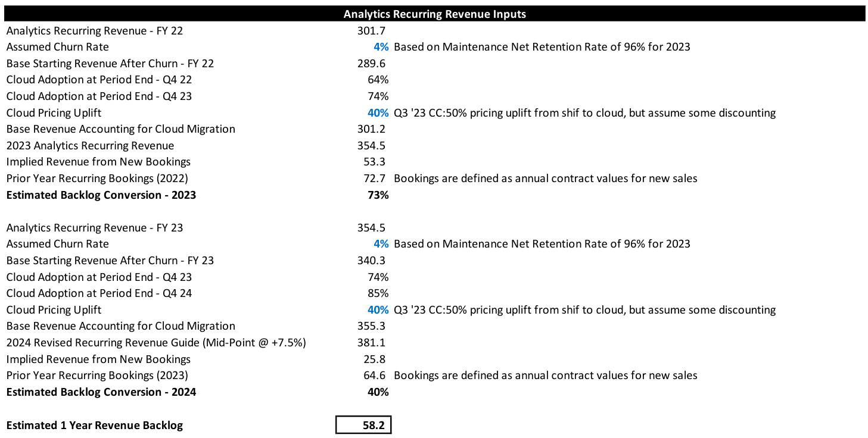
Task: Click the Analytics Recurring Revenue Inputs header
Action: coord(434,14)
